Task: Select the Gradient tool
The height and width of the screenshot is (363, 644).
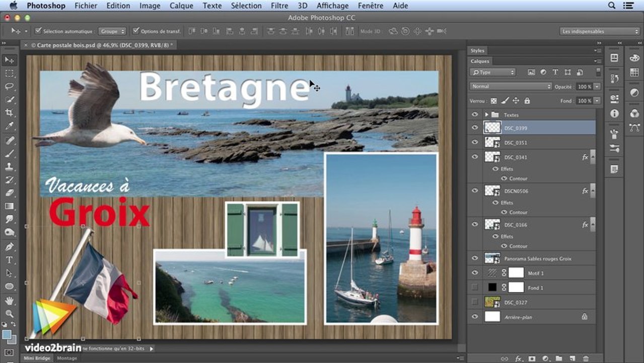Action: (9, 206)
